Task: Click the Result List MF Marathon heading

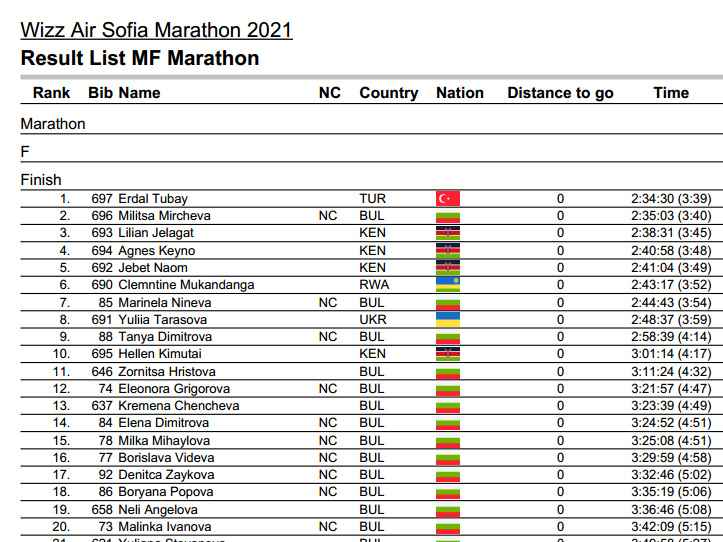Action: pos(140,58)
